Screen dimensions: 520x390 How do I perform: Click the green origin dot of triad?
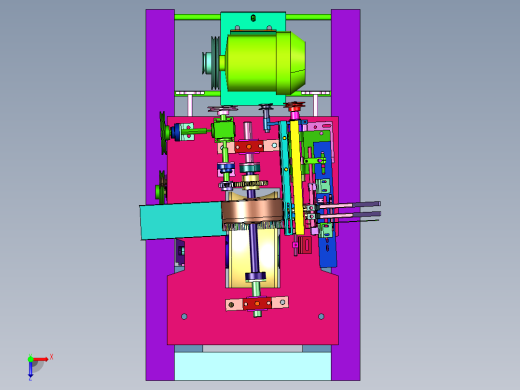(x=30, y=359)
